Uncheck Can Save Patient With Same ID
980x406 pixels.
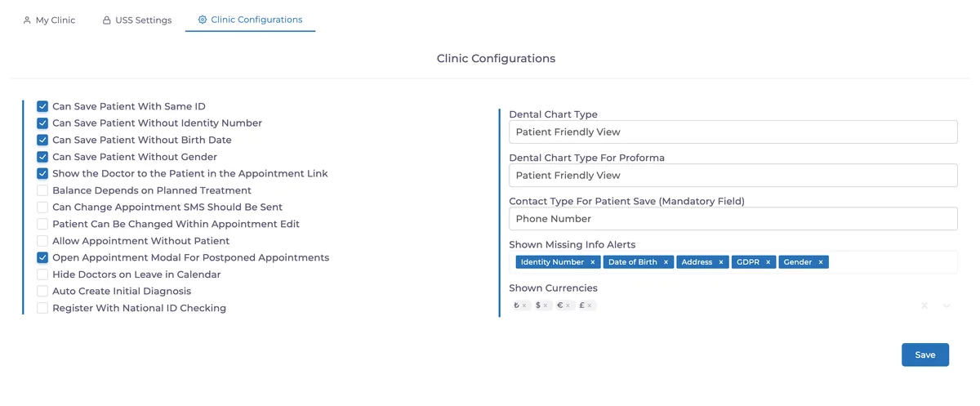[42, 106]
